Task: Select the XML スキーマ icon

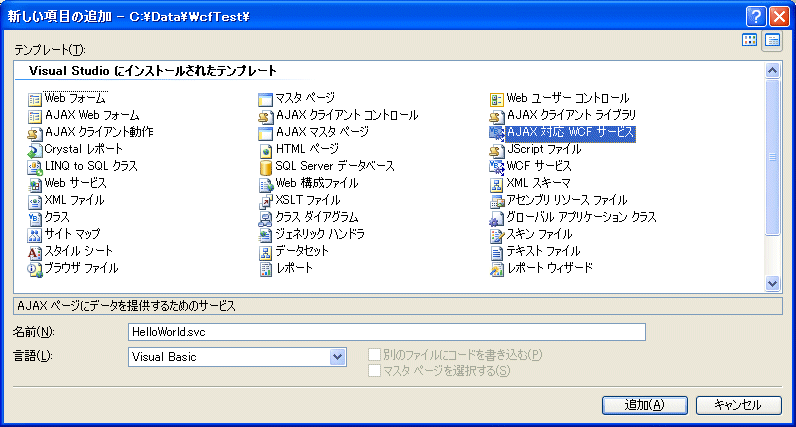Action: pos(496,185)
